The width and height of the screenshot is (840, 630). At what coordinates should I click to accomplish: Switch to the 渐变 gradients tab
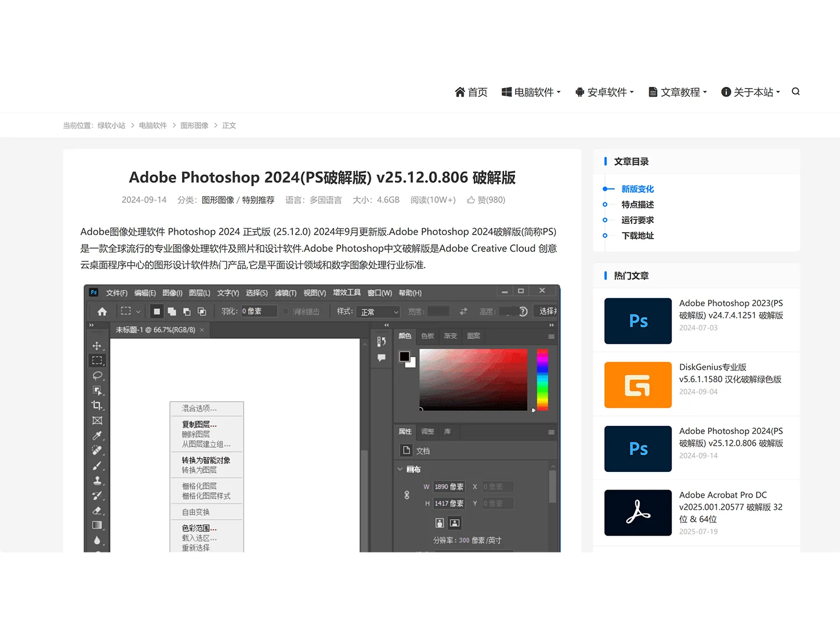point(450,336)
